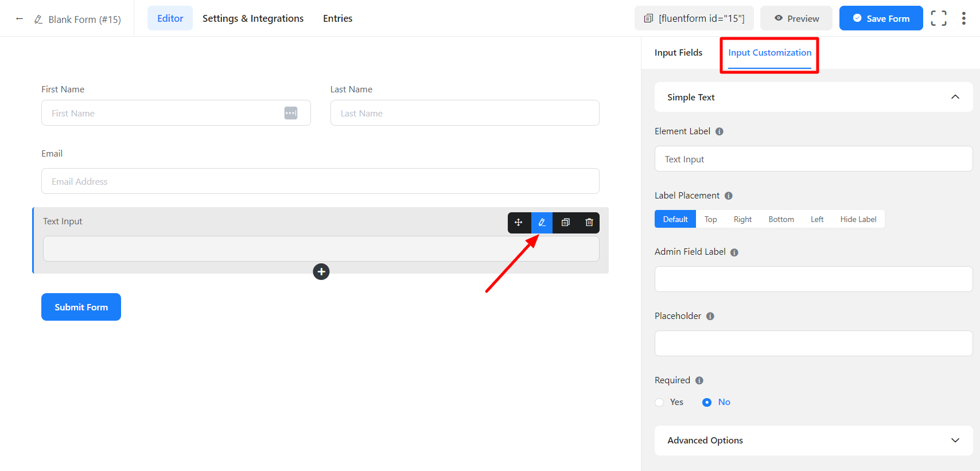Click the back arrow in the header
This screenshot has height=471, width=980.
click(20, 19)
